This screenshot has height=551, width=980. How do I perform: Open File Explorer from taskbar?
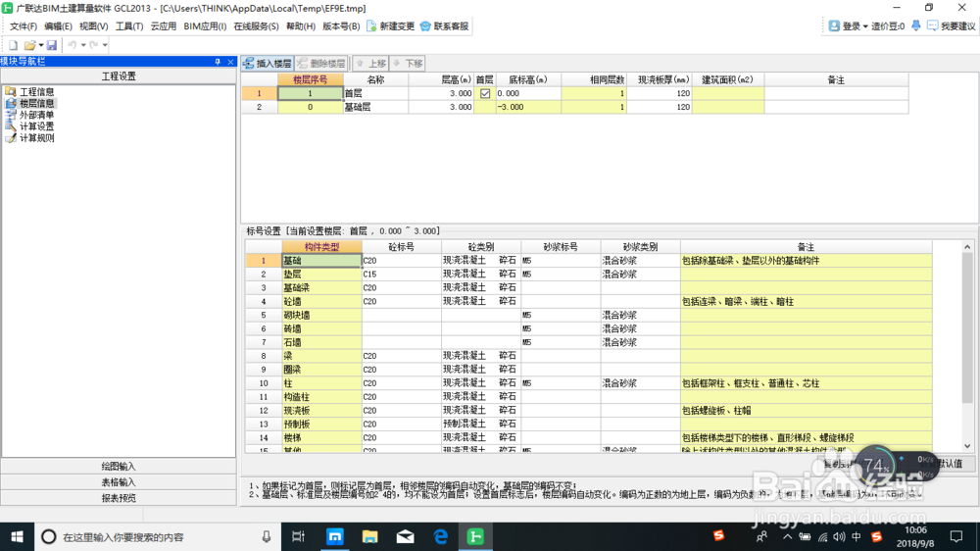pyautogui.click(x=370, y=536)
